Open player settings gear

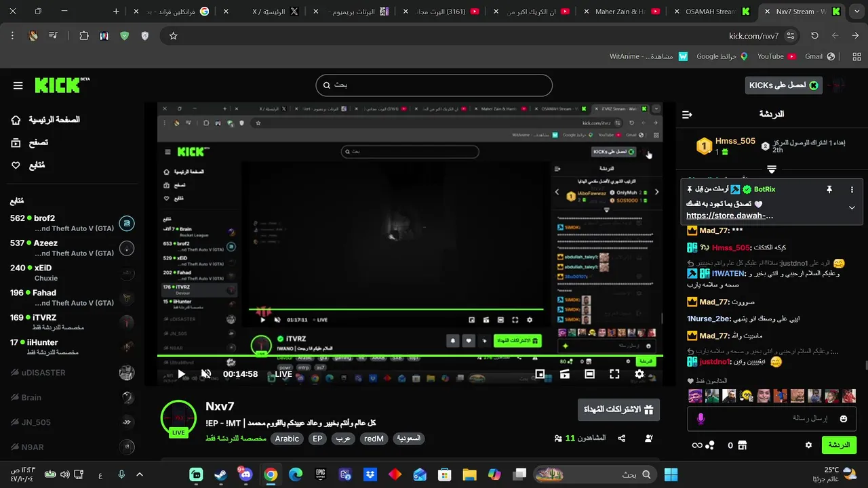[x=639, y=373]
